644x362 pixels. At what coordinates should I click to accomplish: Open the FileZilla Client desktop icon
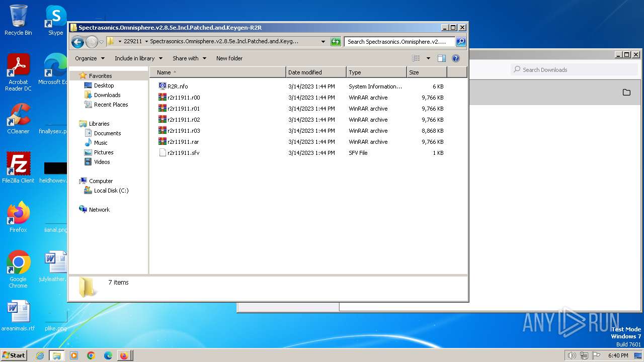[18, 167]
